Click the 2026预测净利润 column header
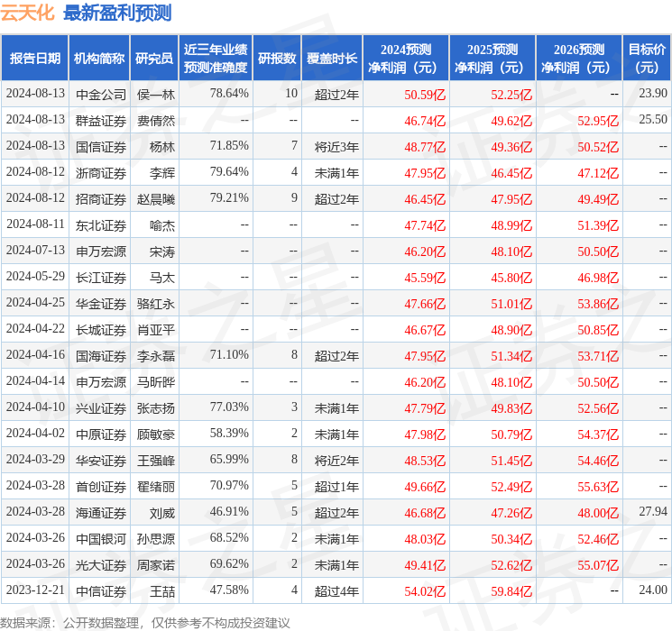This screenshot has height=631, width=672. click(x=578, y=59)
